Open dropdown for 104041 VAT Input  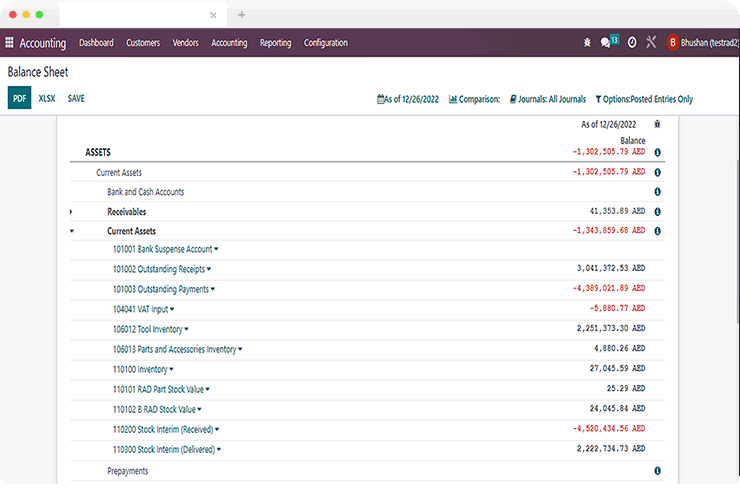point(172,309)
